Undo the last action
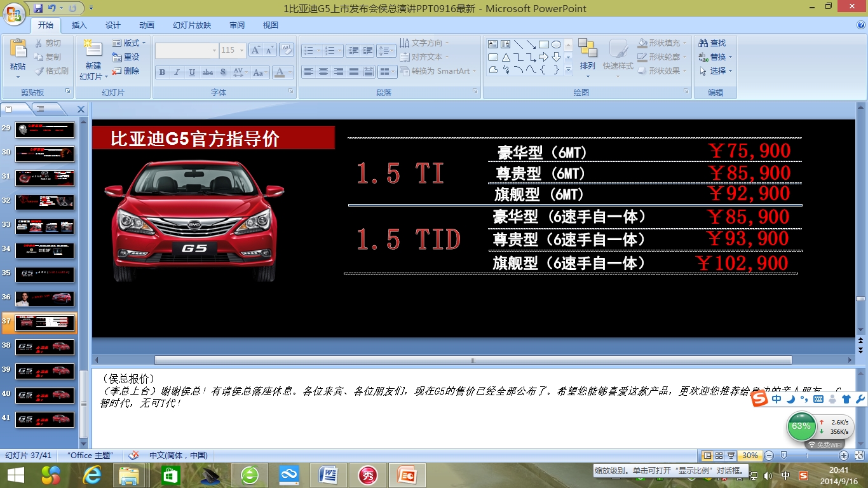The height and width of the screenshot is (488, 868). [x=51, y=8]
